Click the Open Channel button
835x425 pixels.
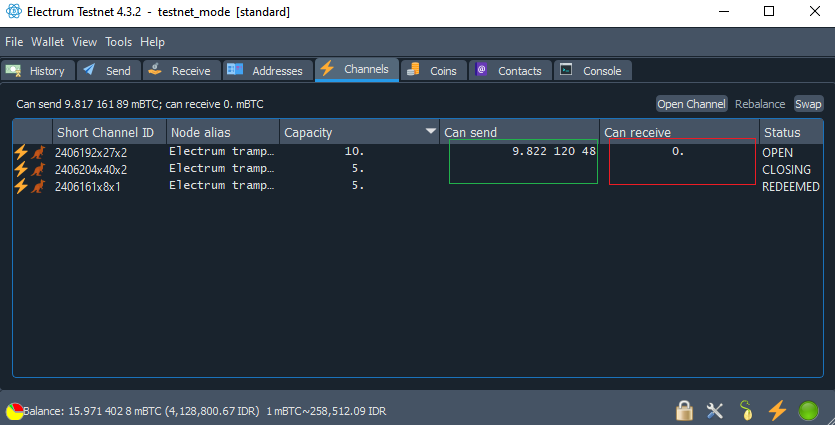coord(691,104)
